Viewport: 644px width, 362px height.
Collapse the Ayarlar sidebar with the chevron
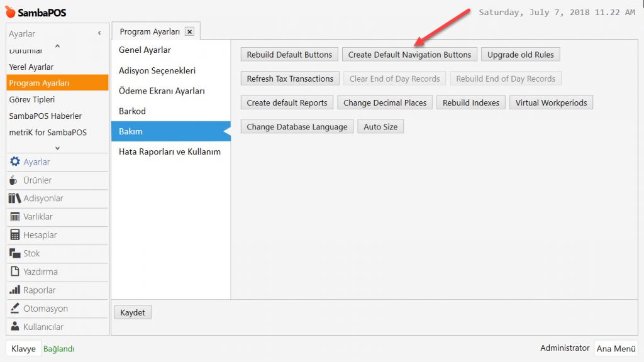pos(99,33)
